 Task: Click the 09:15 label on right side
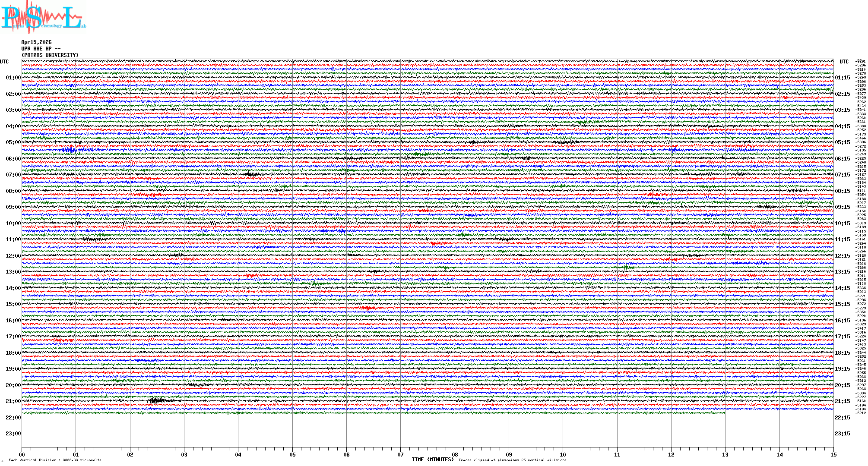coord(842,207)
